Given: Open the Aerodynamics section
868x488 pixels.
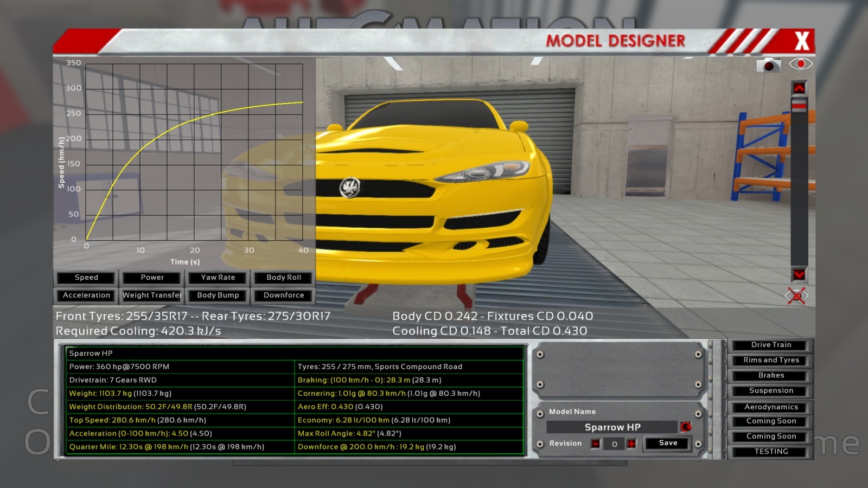Looking at the screenshot, I should click(771, 407).
